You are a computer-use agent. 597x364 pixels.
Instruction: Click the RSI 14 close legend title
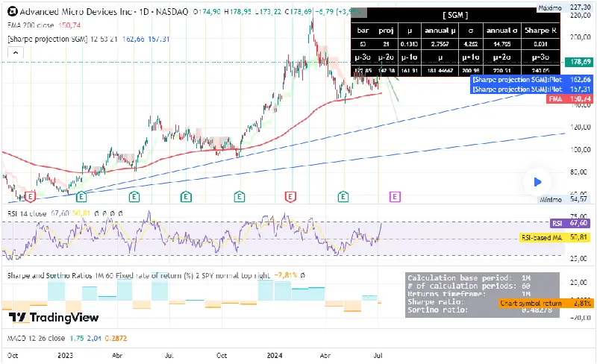(x=31, y=213)
